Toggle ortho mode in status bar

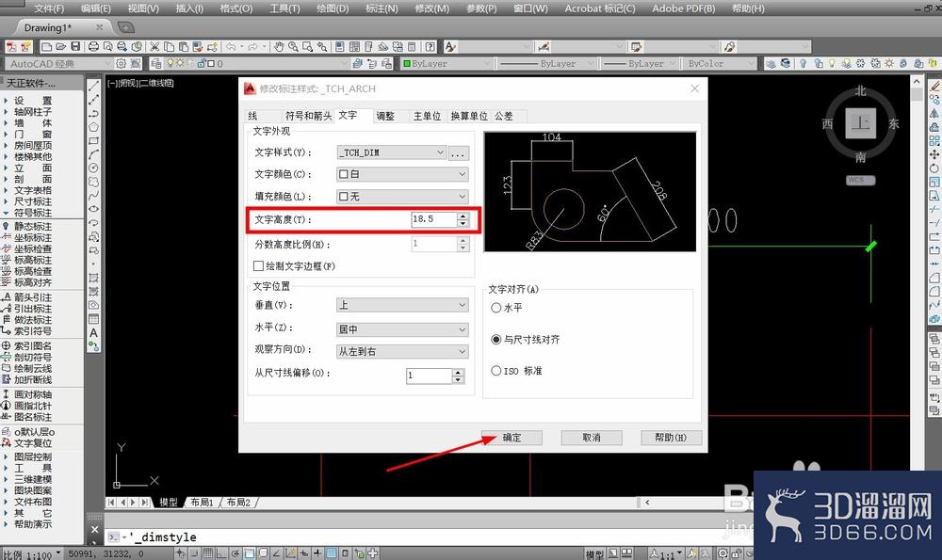(x=221, y=552)
